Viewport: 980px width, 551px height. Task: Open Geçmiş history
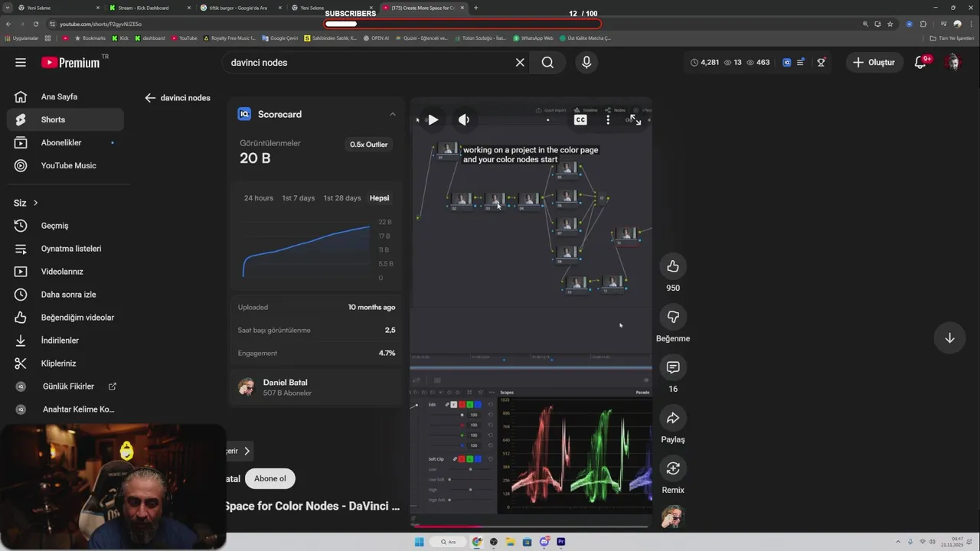[66, 226]
